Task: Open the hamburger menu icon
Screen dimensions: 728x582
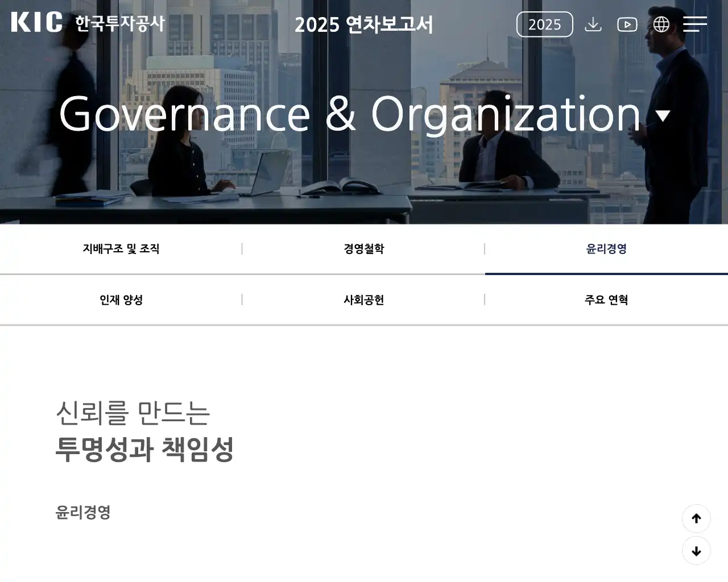Action: click(x=695, y=24)
